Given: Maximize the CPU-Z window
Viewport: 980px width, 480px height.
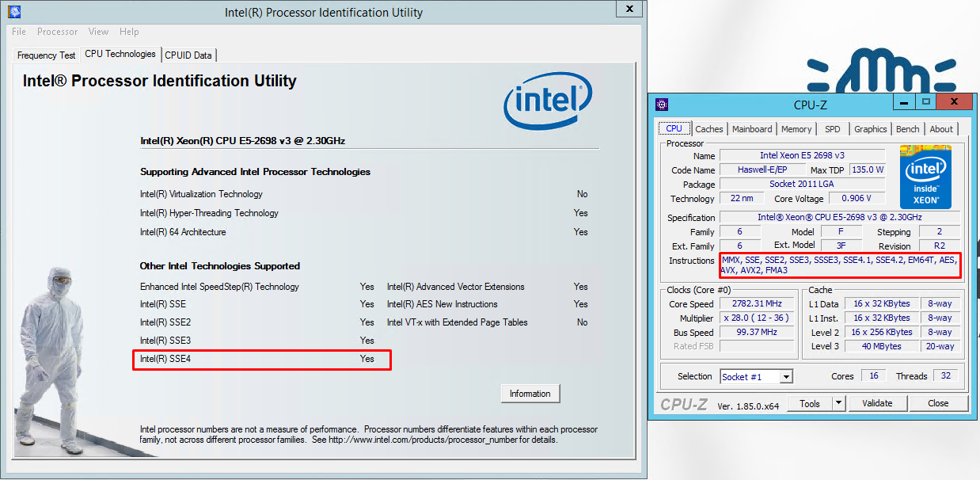Looking at the screenshot, I should coord(925,102).
